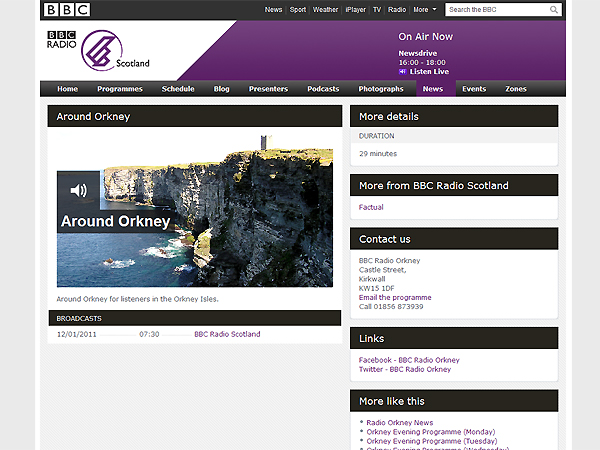Open the Zones tab
The height and width of the screenshot is (450, 600).
516,89
